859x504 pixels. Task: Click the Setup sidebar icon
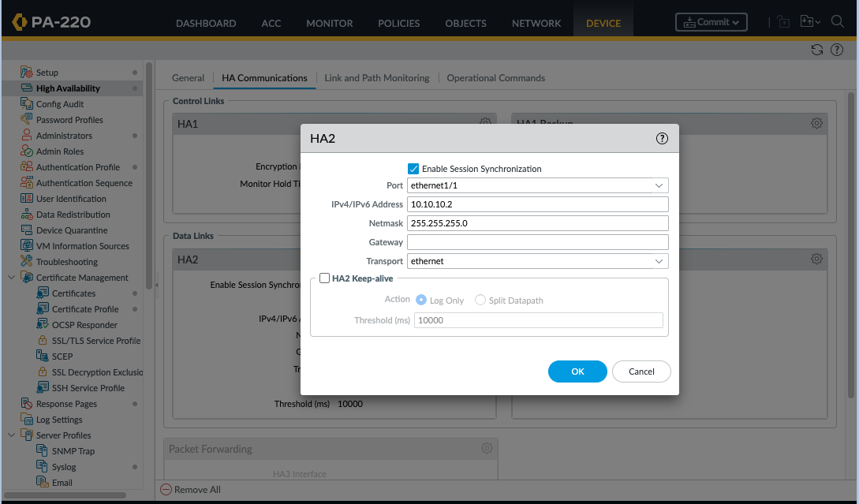click(x=26, y=73)
